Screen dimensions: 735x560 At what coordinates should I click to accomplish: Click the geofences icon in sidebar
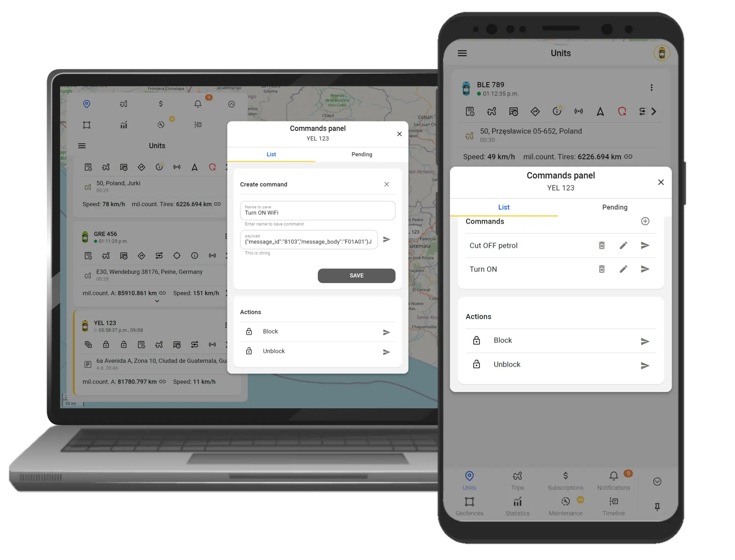coord(86,125)
